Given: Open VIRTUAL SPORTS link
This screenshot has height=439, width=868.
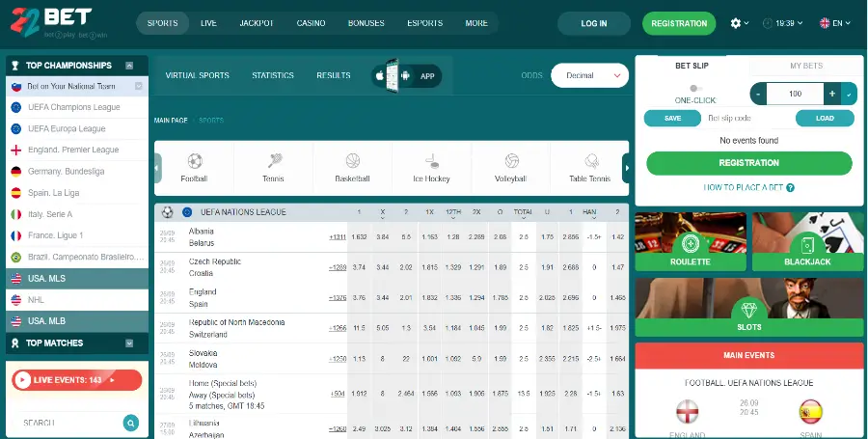Looking at the screenshot, I should [197, 76].
